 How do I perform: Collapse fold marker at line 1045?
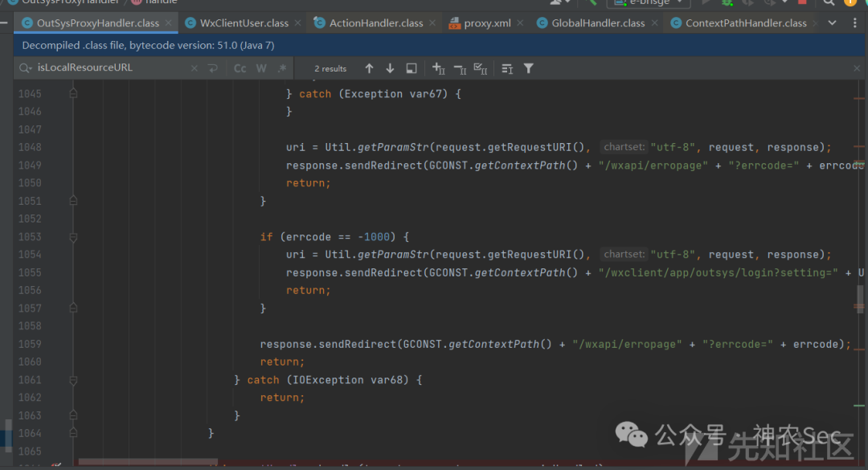pyautogui.click(x=73, y=93)
